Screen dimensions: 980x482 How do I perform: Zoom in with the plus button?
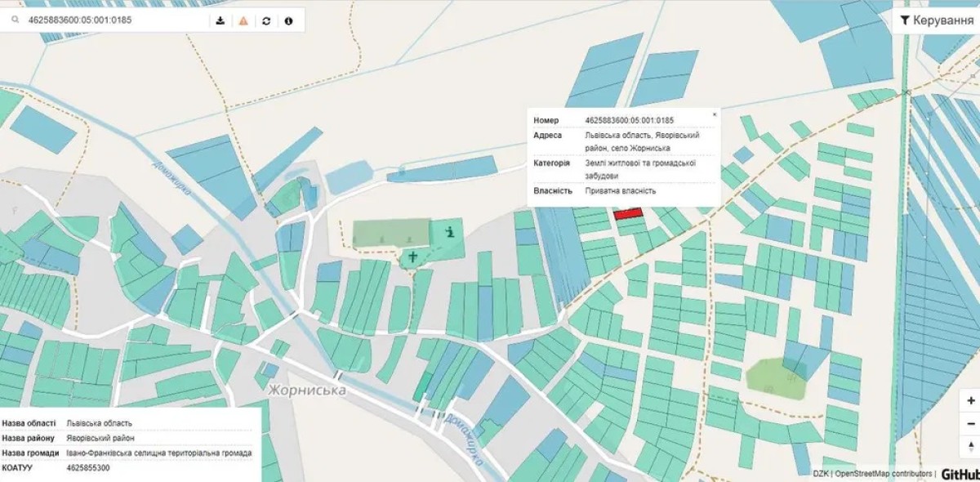point(970,400)
